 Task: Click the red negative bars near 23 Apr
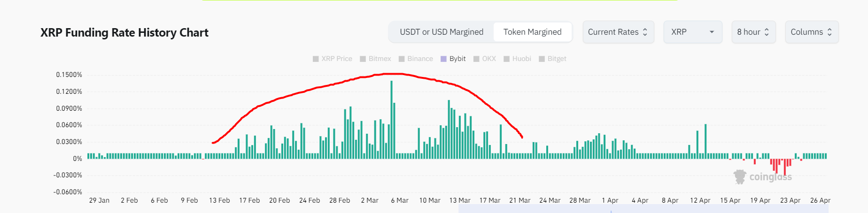(x=784, y=167)
